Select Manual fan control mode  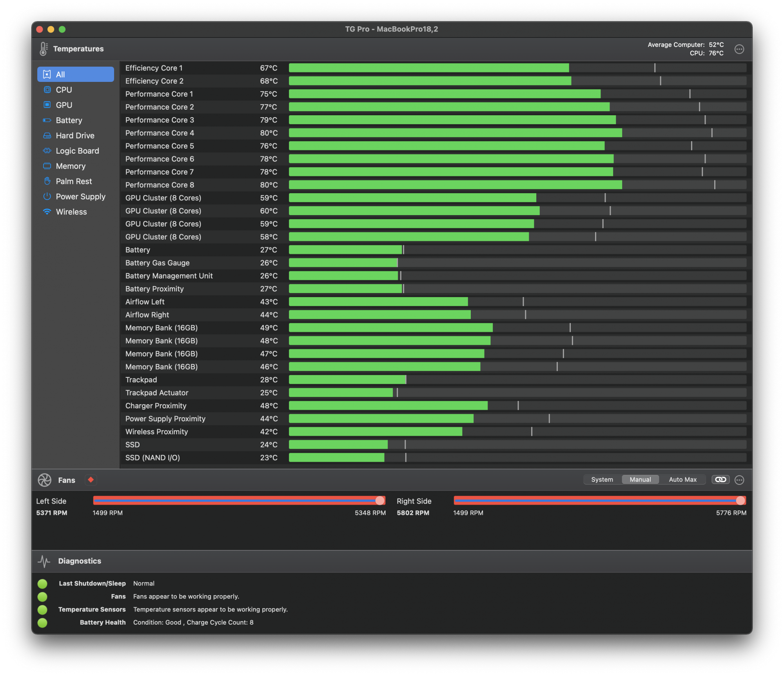click(640, 480)
